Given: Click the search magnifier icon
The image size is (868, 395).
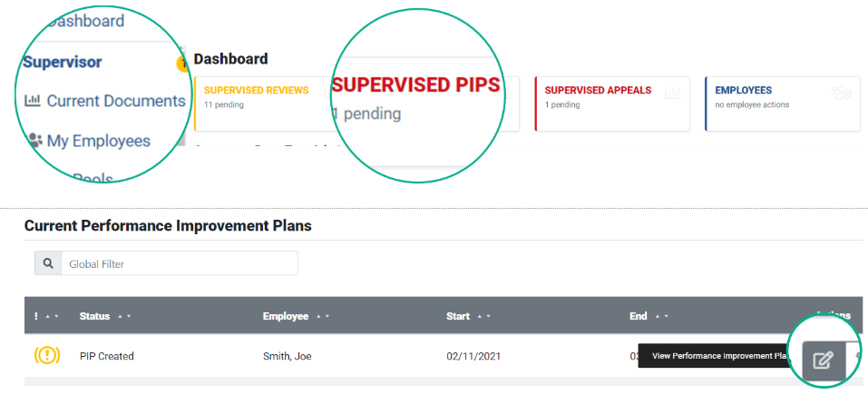Looking at the screenshot, I should coord(48,263).
